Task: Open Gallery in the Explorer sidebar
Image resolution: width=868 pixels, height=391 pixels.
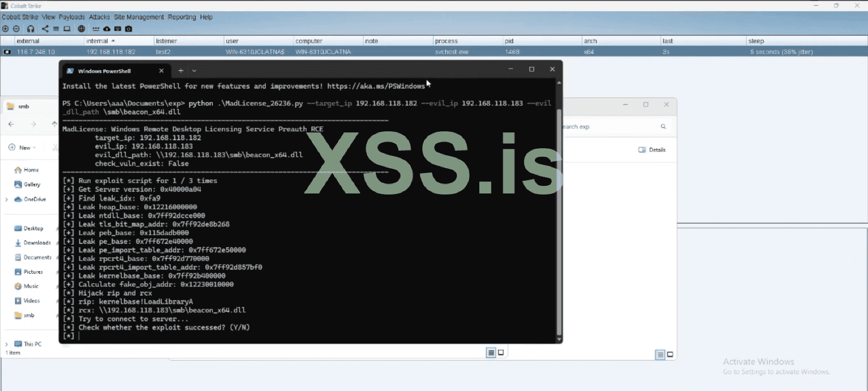Action: (28, 185)
